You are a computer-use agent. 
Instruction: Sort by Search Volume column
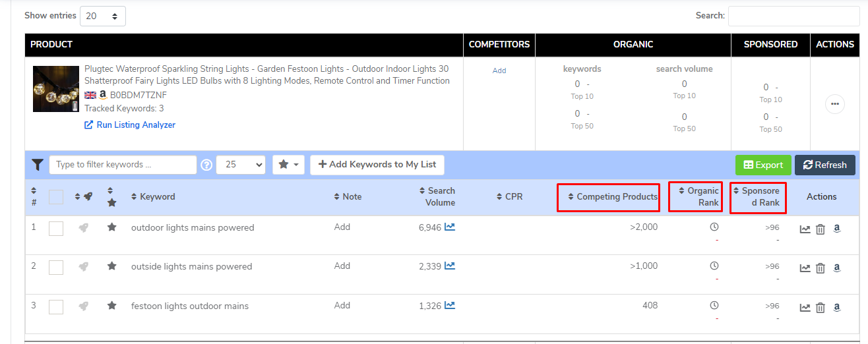(x=437, y=196)
